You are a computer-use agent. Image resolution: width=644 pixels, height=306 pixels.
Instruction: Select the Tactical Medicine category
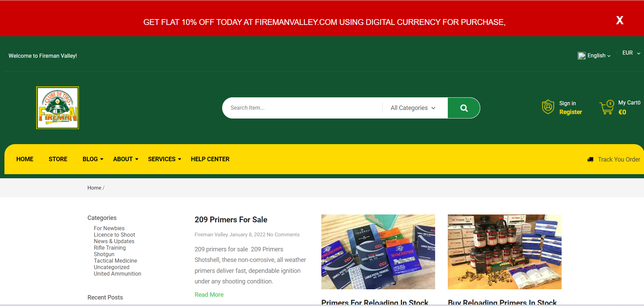(x=116, y=261)
